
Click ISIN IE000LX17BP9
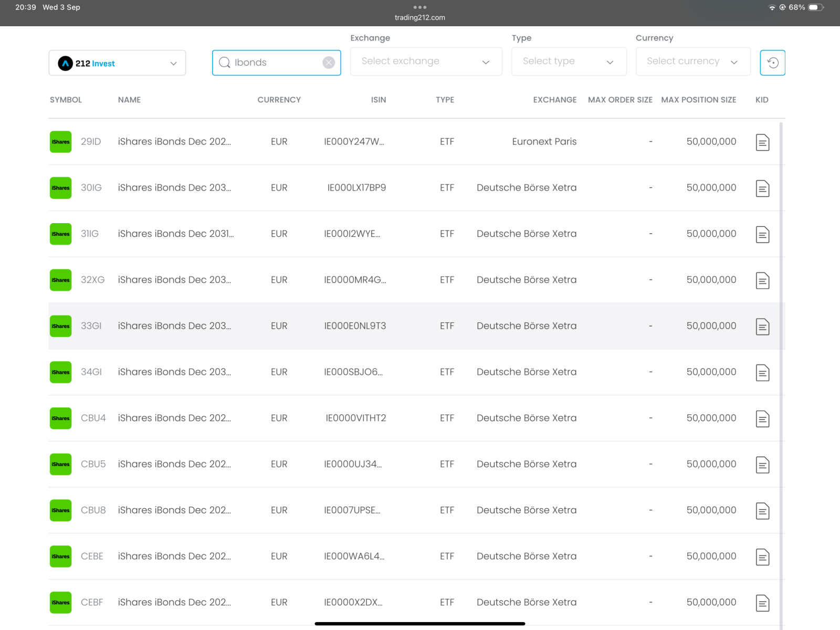pyautogui.click(x=356, y=188)
